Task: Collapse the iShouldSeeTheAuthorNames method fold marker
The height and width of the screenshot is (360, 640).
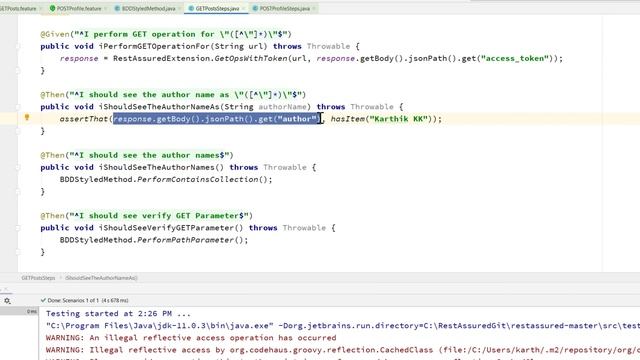Action: pos(18,167)
